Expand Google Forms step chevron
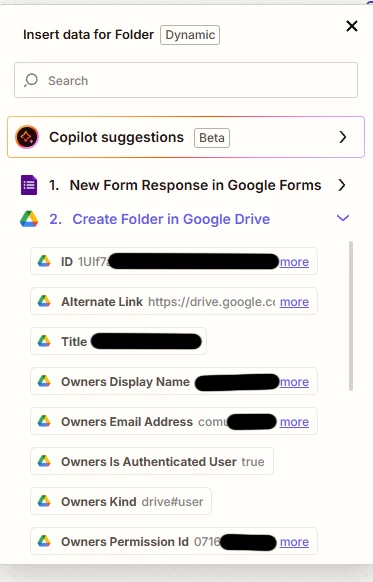This screenshot has width=373, height=582. 342,185
